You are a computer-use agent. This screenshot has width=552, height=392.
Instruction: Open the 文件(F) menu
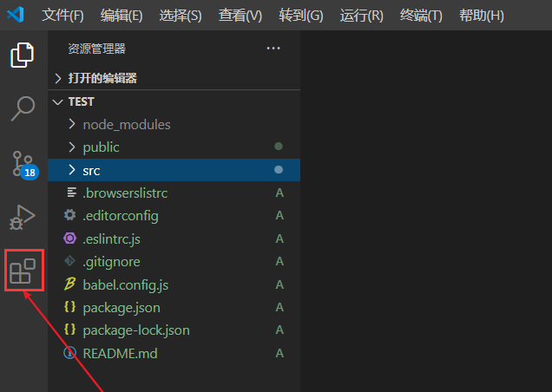pyautogui.click(x=62, y=16)
